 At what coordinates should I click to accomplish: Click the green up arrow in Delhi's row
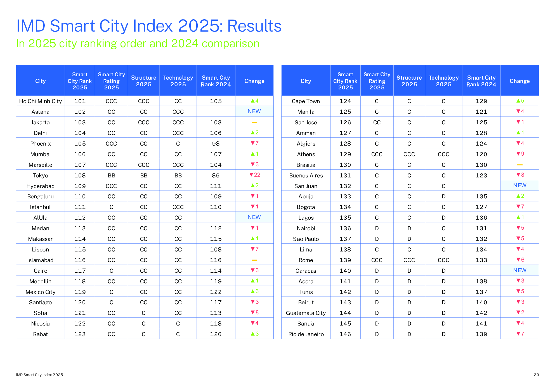pyautogui.click(x=253, y=132)
